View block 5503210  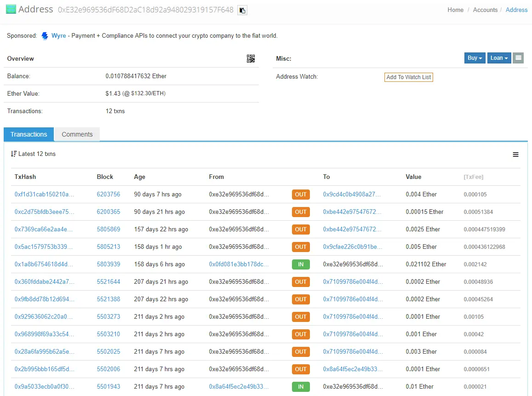point(108,334)
